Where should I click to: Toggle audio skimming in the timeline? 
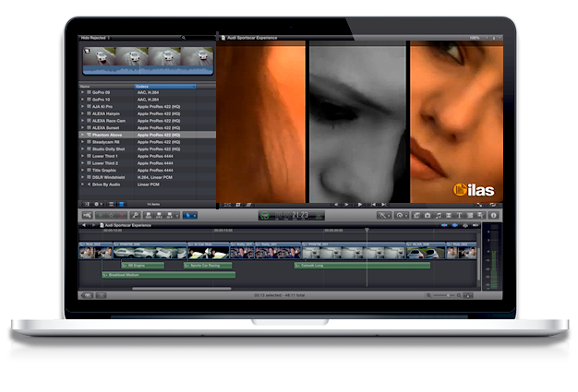click(x=454, y=225)
